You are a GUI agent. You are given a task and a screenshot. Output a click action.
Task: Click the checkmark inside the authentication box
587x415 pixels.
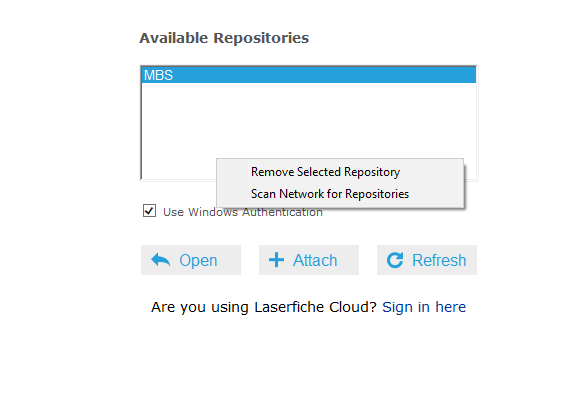(149, 210)
